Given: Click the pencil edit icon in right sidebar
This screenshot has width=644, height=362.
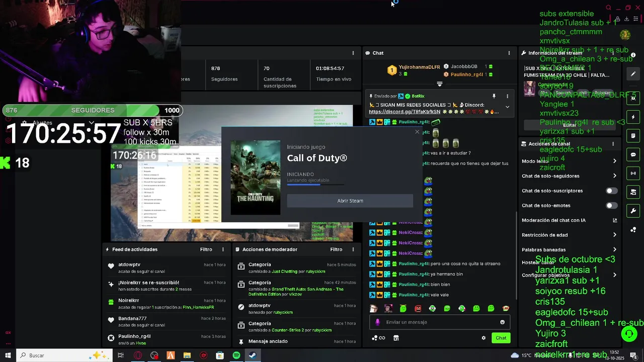Looking at the screenshot, I should point(633,74).
